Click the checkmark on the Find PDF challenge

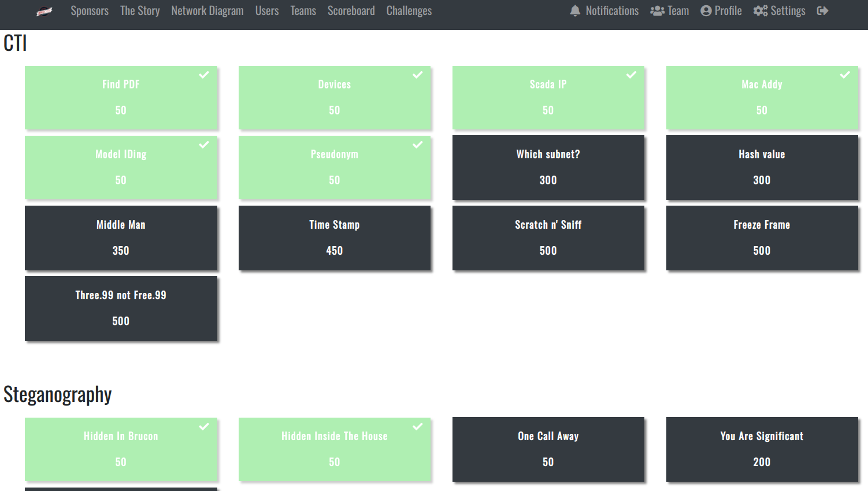(203, 75)
